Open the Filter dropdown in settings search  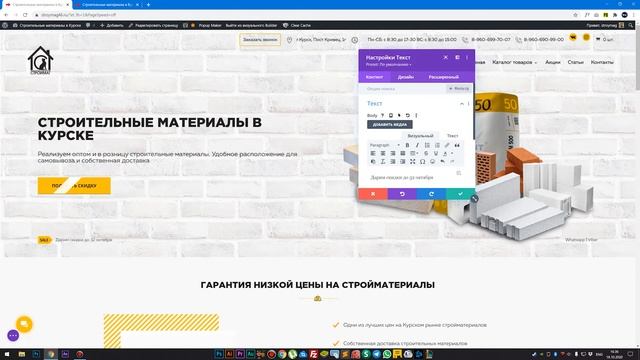(x=459, y=89)
